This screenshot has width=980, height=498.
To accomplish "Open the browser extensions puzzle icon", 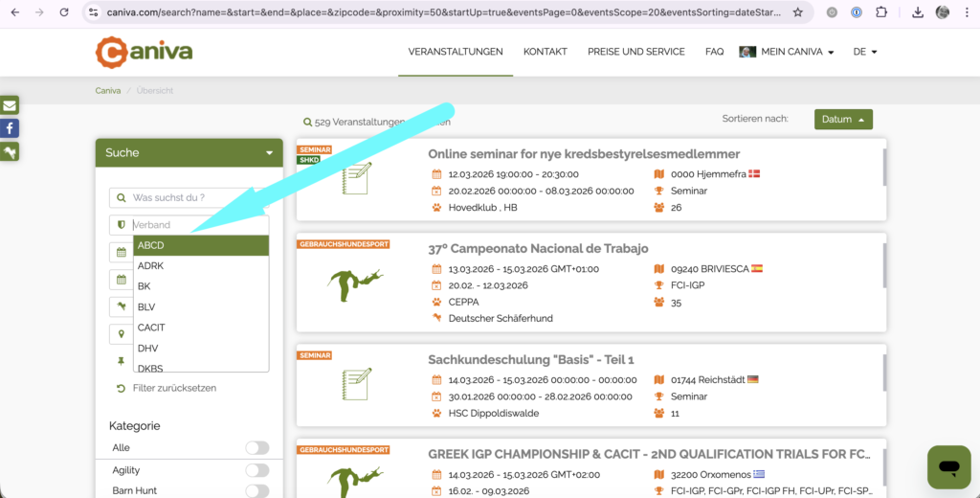I will point(881,12).
